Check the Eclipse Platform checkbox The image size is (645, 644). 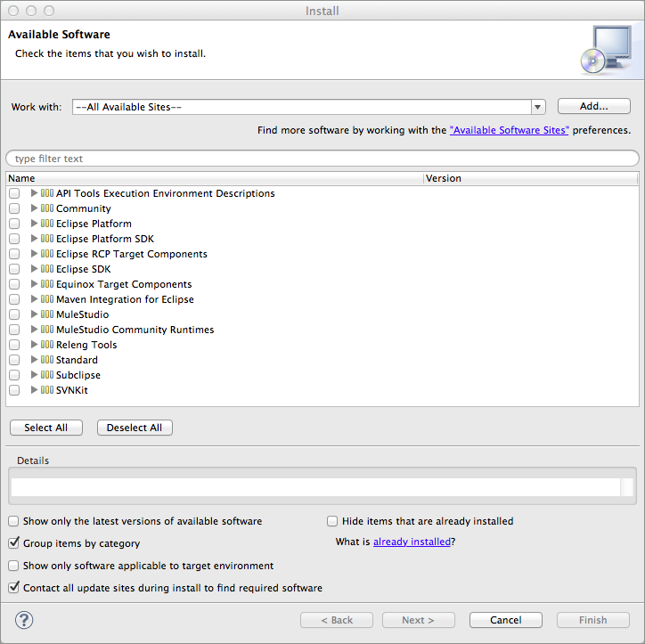(x=14, y=224)
